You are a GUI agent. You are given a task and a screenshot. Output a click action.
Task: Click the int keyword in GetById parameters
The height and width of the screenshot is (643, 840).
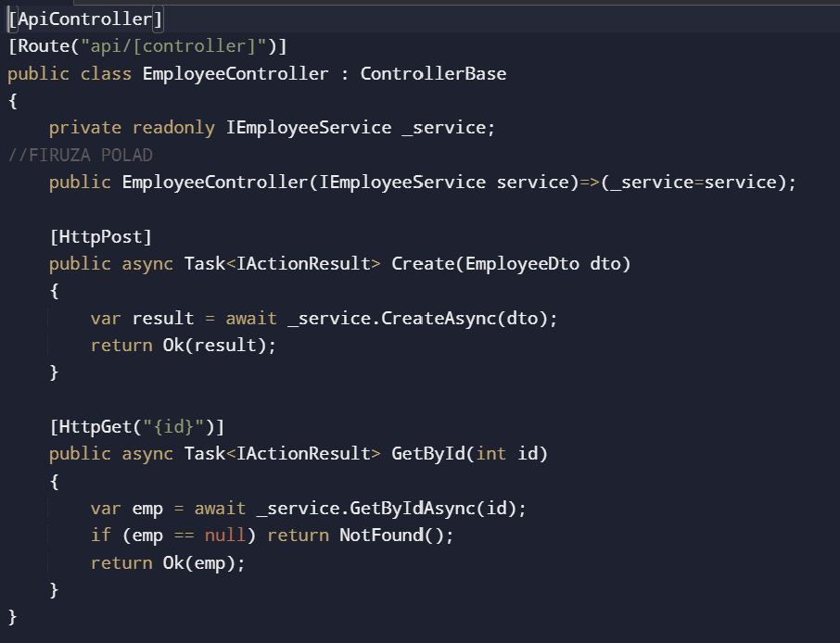coord(490,454)
